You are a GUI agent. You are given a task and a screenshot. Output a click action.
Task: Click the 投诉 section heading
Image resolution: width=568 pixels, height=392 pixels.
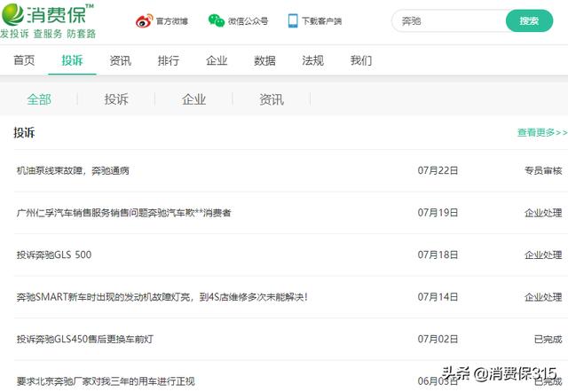pos(24,132)
